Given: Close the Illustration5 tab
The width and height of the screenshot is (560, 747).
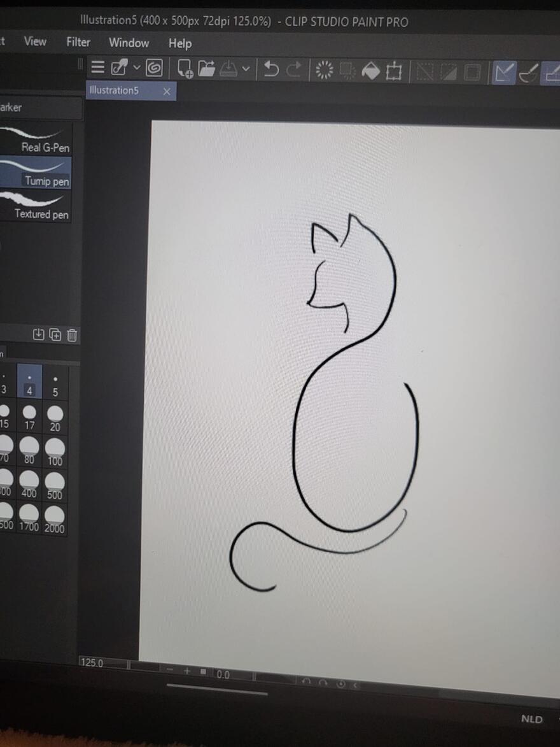Looking at the screenshot, I should tap(167, 92).
